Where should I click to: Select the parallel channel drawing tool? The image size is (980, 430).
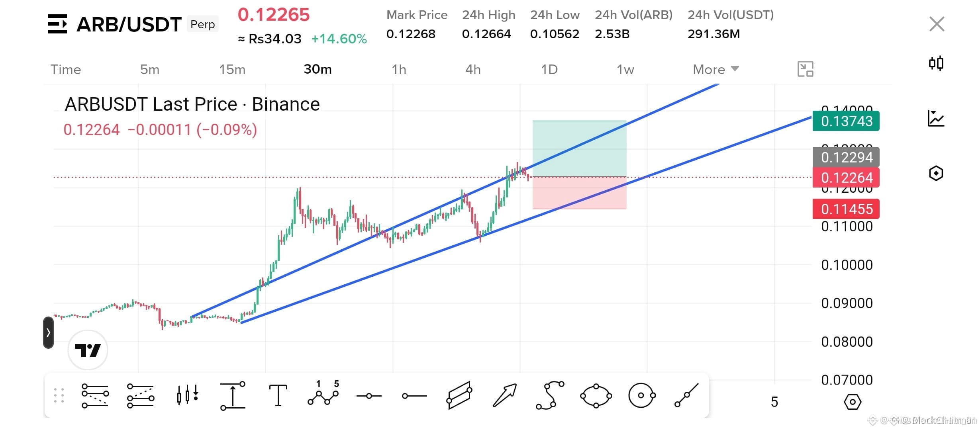[x=459, y=395]
